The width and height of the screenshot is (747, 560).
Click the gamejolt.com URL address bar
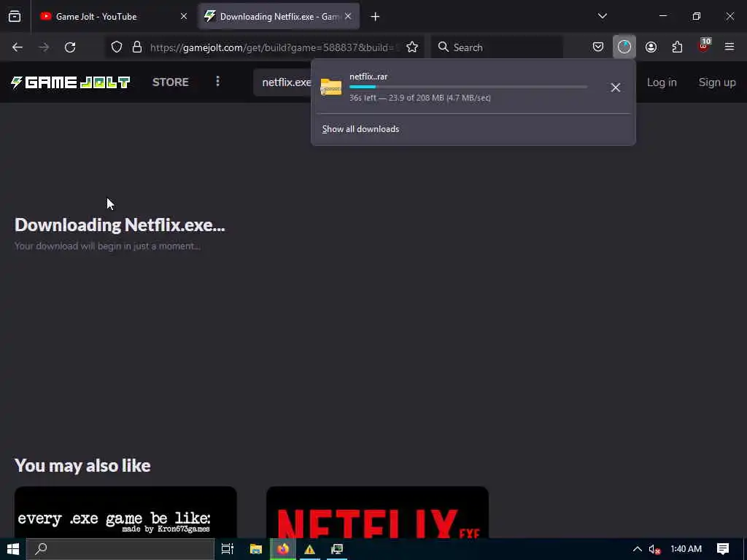click(x=274, y=47)
